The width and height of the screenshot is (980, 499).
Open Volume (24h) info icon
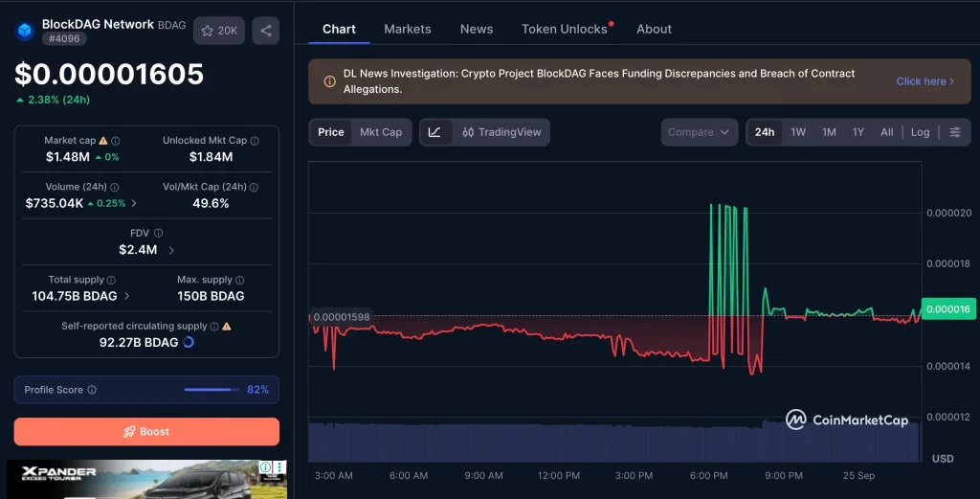[115, 187]
